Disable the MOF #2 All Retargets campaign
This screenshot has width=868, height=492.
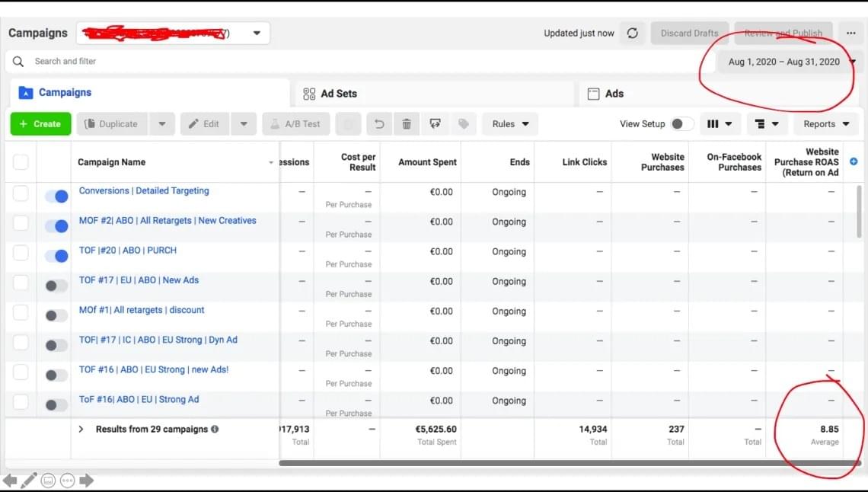click(x=56, y=226)
